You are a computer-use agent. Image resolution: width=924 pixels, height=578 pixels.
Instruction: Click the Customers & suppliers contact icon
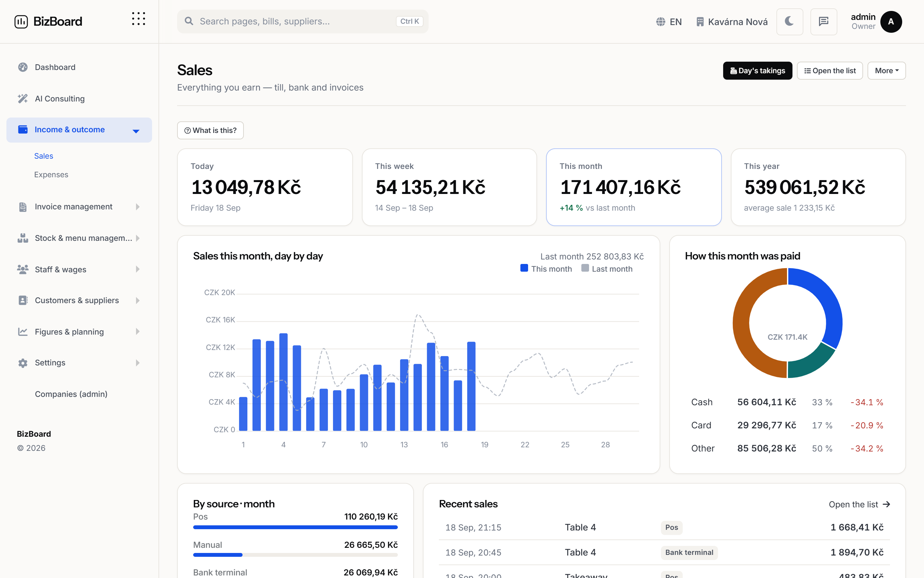click(x=23, y=301)
